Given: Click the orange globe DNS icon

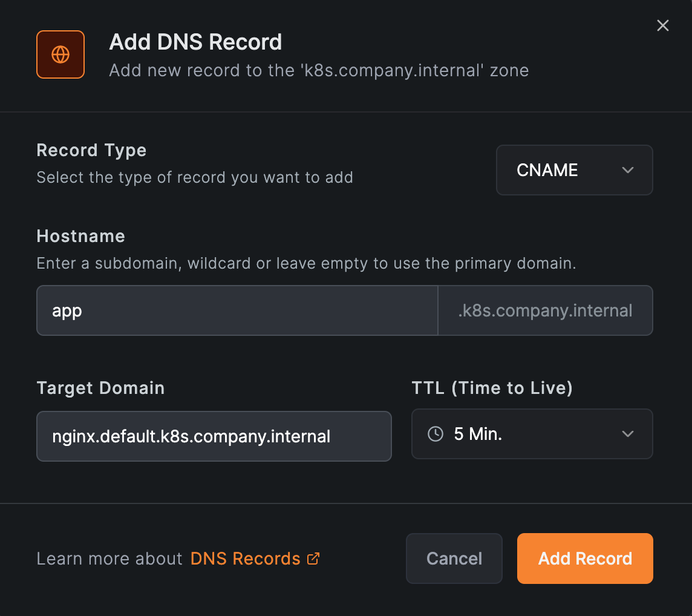Looking at the screenshot, I should pos(60,54).
